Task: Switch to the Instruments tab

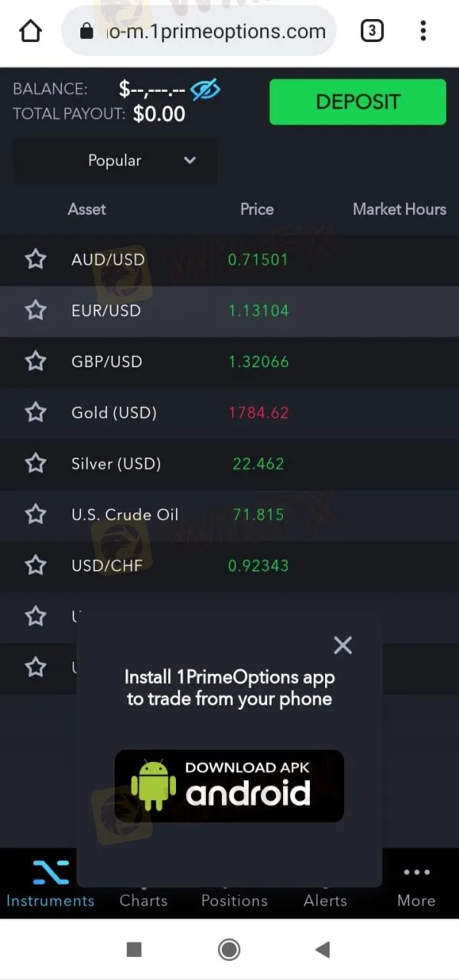Action: click(50, 900)
